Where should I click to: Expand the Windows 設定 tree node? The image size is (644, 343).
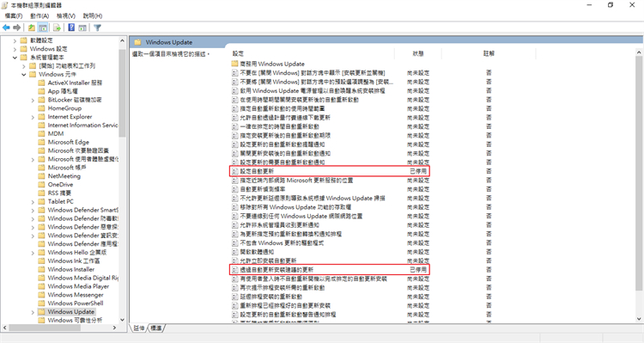click(x=15, y=49)
